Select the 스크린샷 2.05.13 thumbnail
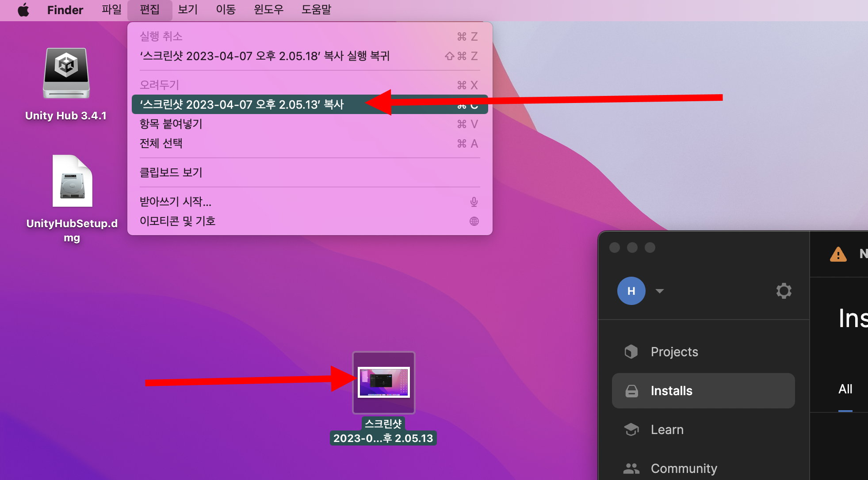Screen dimensions: 868x480 [x=383, y=382]
